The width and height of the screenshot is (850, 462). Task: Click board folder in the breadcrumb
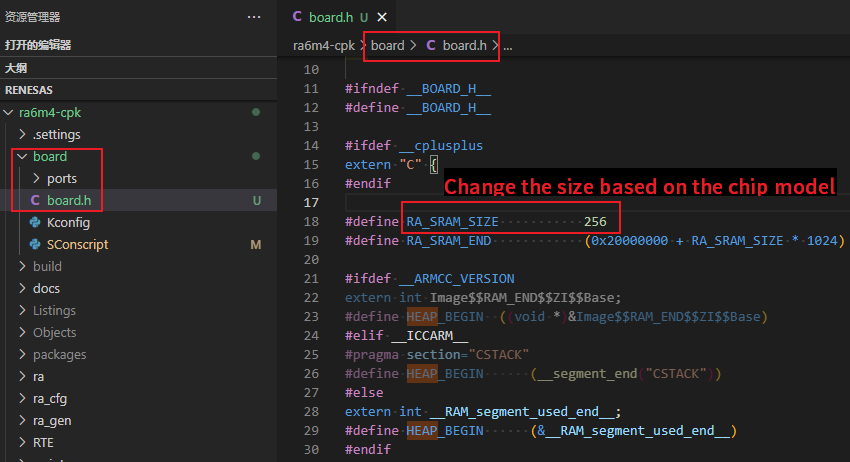click(387, 45)
